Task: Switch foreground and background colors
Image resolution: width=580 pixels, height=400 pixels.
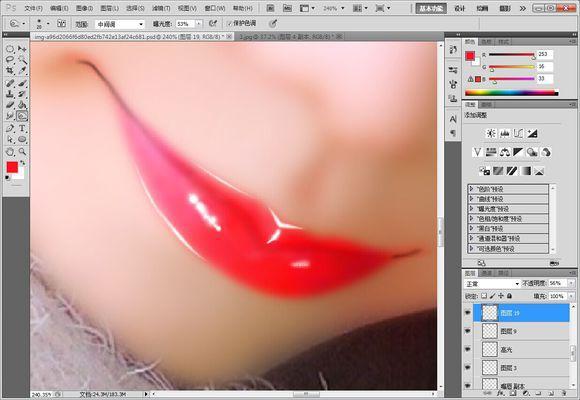Action: (x=23, y=163)
